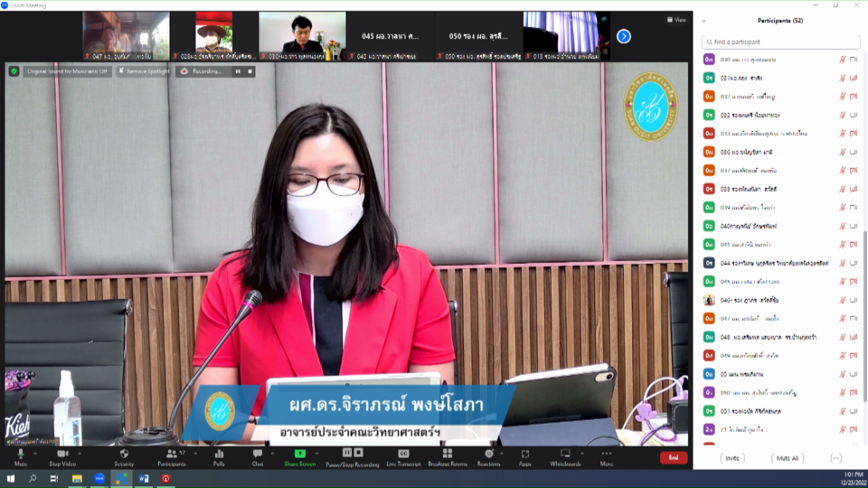
Task: Select thumbnail of participant 030
Action: [302, 36]
